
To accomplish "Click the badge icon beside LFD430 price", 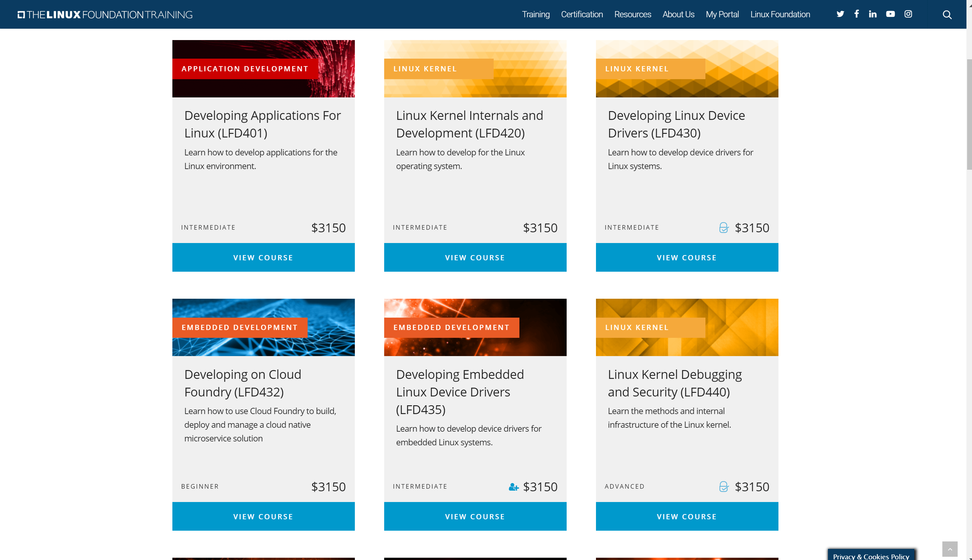I will pos(723,228).
